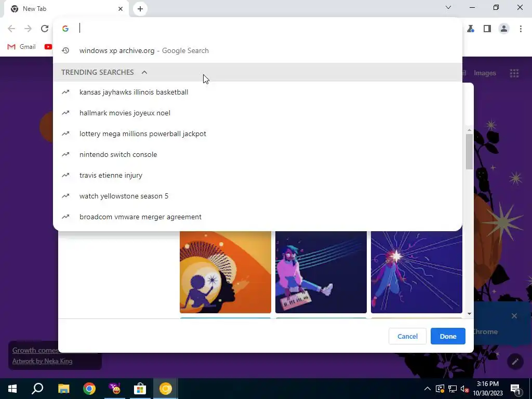Choose the orange silhouette artwork thumbnail
Screen dimensions: 532x399
225,272
